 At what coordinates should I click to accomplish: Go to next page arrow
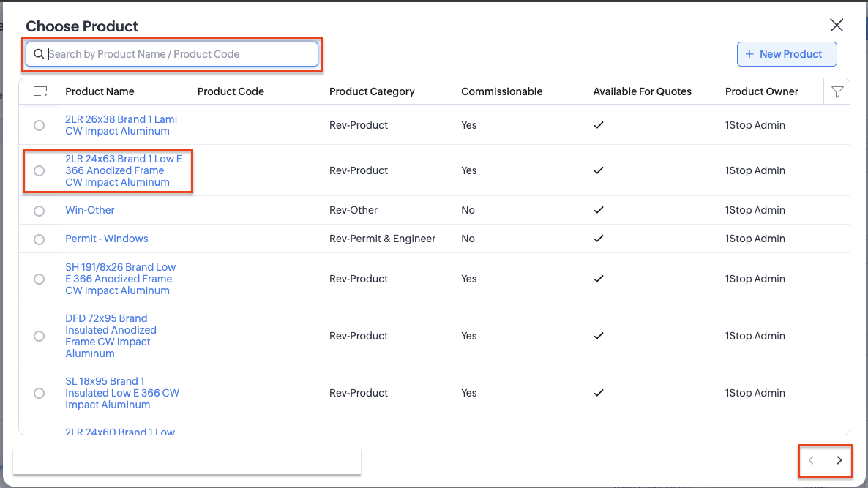(x=839, y=460)
